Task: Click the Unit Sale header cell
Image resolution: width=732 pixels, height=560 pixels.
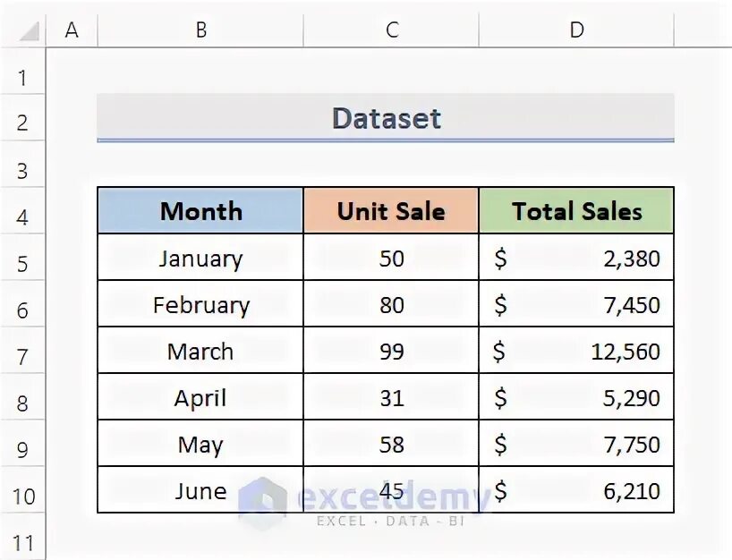Action: [391, 211]
